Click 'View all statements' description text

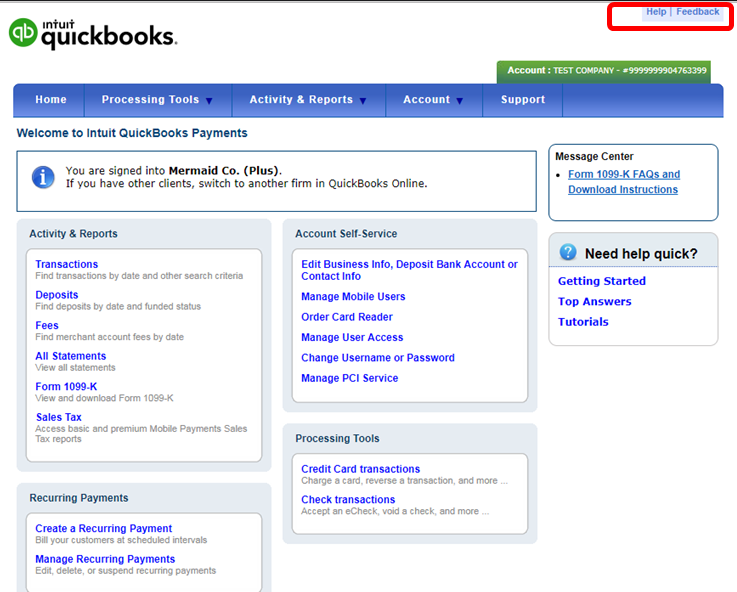[75, 367]
